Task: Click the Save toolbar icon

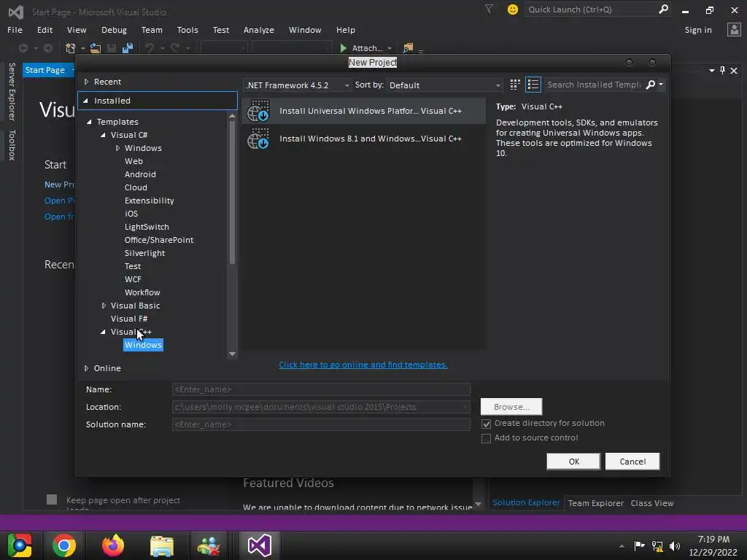Action: 112,48
